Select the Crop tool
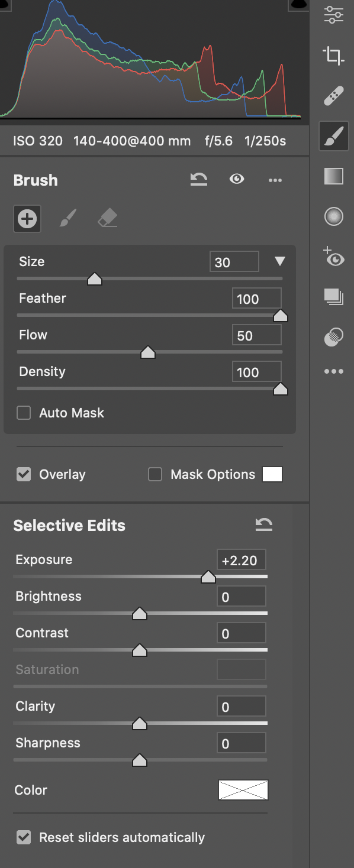Image resolution: width=354 pixels, height=868 pixels. 333,55
